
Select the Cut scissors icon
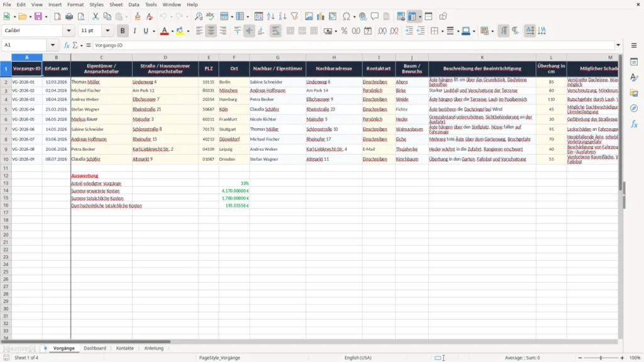tap(96, 16)
